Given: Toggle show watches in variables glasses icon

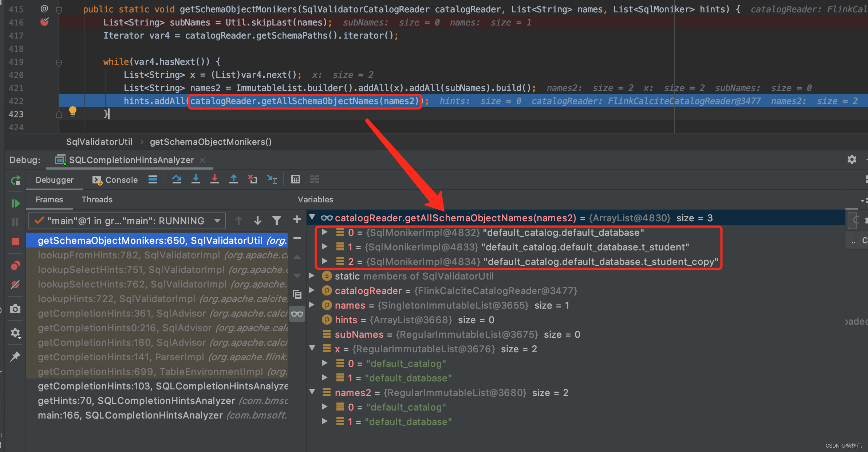Looking at the screenshot, I should (x=297, y=314).
